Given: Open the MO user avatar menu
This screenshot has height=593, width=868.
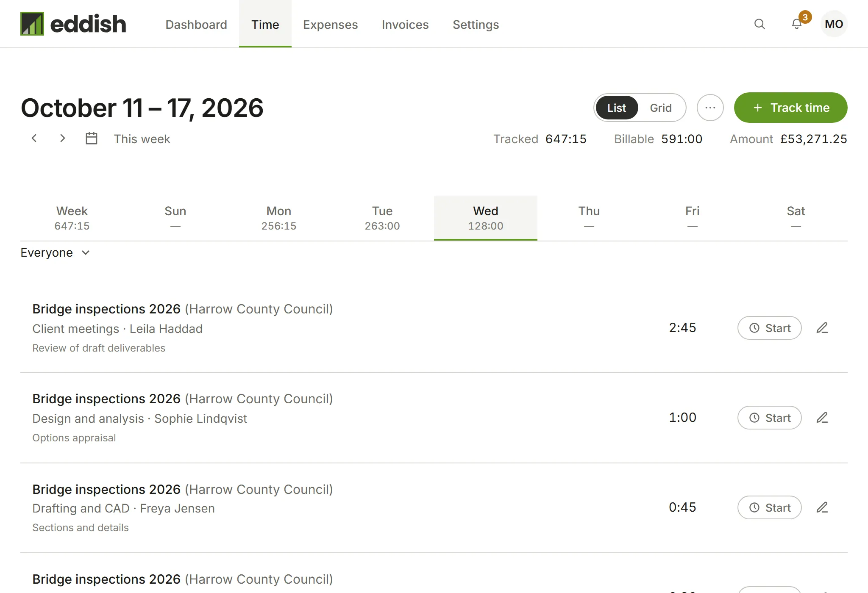Looking at the screenshot, I should coord(834,24).
